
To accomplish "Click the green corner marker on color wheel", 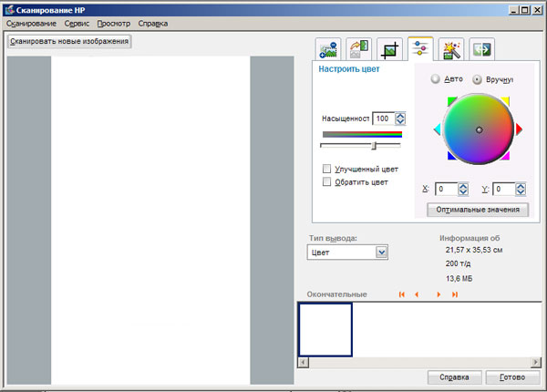I will (x=452, y=101).
